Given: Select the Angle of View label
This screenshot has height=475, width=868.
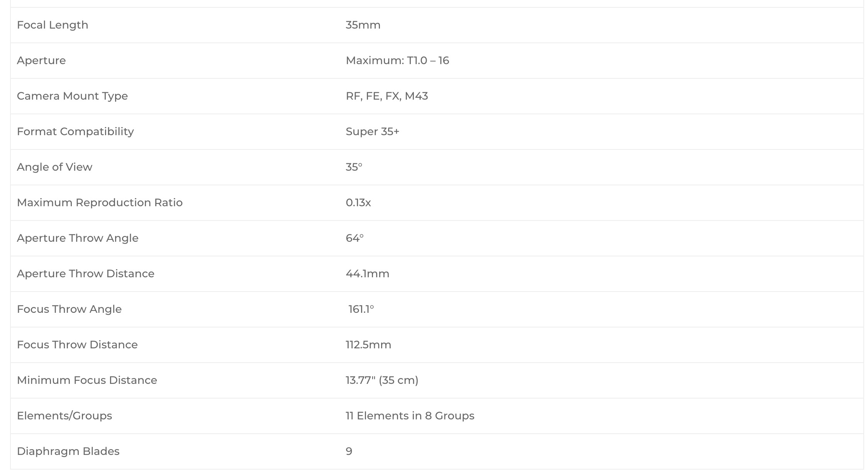Looking at the screenshot, I should (54, 167).
